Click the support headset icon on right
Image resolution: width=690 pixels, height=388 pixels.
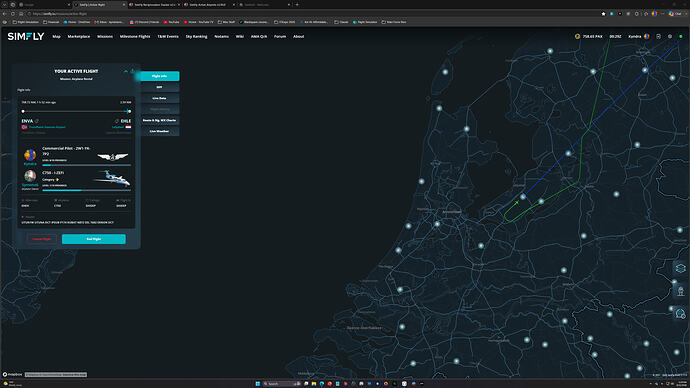click(680, 314)
